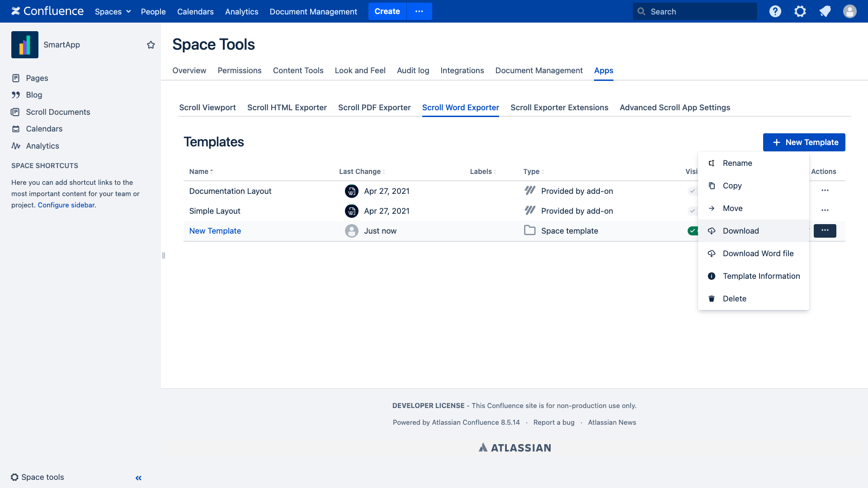The image size is (868, 488).
Task: Star the SmartApp space
Action: 151,45
